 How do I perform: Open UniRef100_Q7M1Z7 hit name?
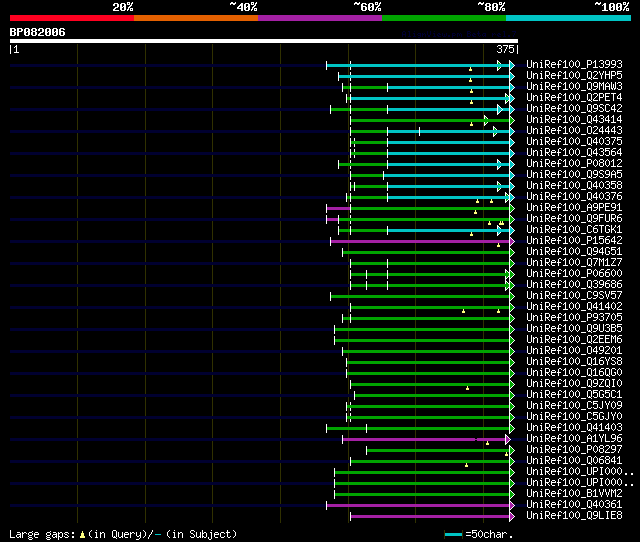tap(574, 263)
